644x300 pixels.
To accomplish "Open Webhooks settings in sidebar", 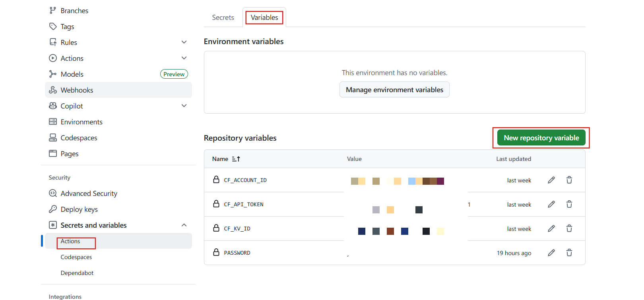I will (77, 90).
